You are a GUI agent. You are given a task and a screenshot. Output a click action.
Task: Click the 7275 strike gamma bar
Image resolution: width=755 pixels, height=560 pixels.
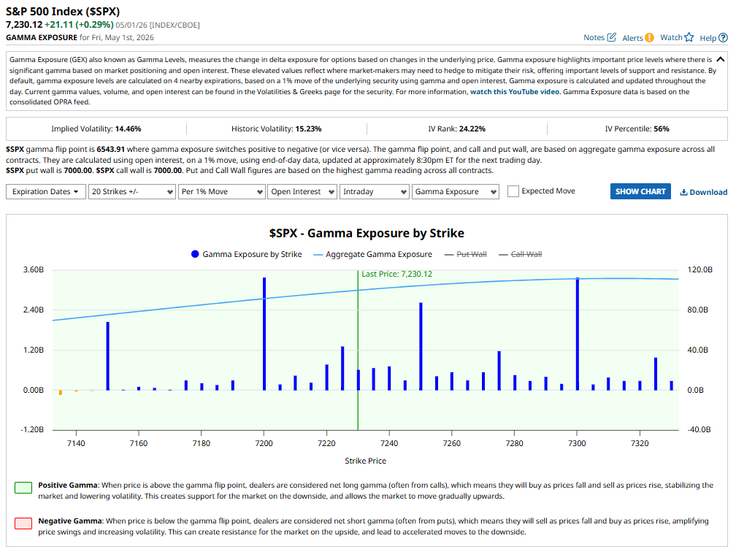click(499, 371)
